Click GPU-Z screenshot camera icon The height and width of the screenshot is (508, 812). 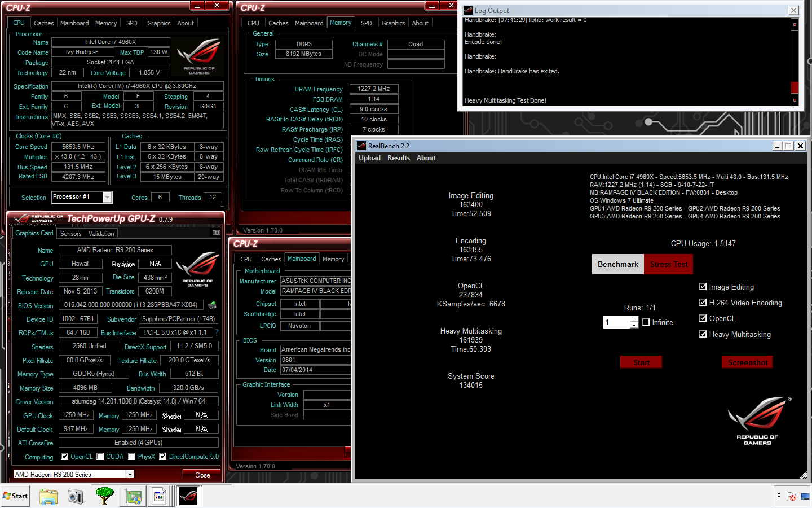click(216, 233)
